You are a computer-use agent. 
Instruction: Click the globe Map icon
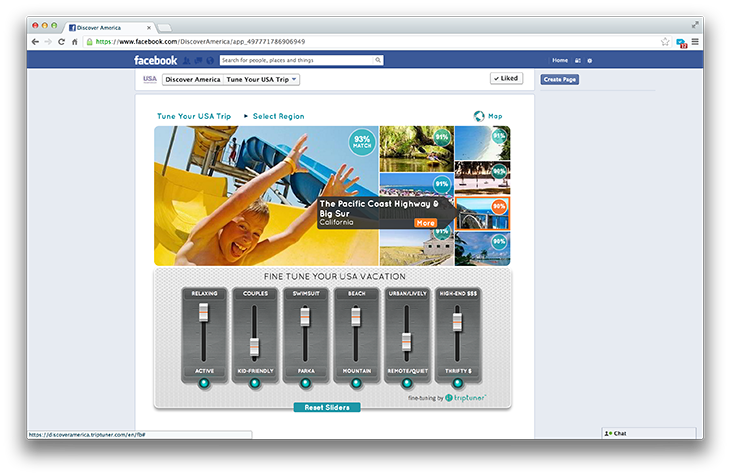(x=479, y=116)
